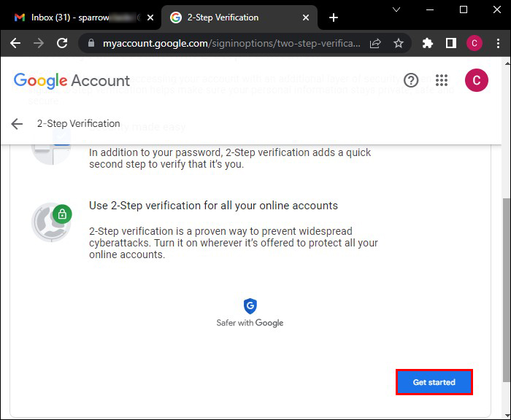This screenshot has height=420, width=511.
Task: Open the Chrome three-dot menu
Action: (498, 43)
